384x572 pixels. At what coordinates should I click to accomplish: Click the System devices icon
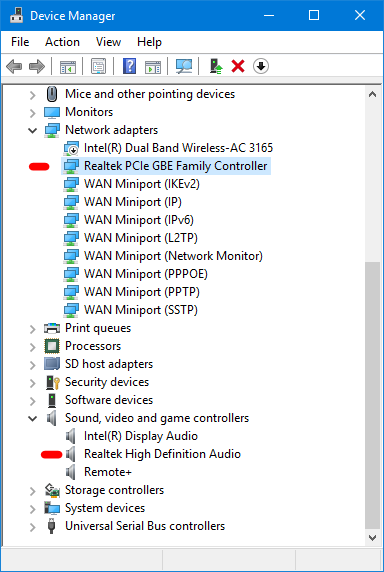[52, 508]
